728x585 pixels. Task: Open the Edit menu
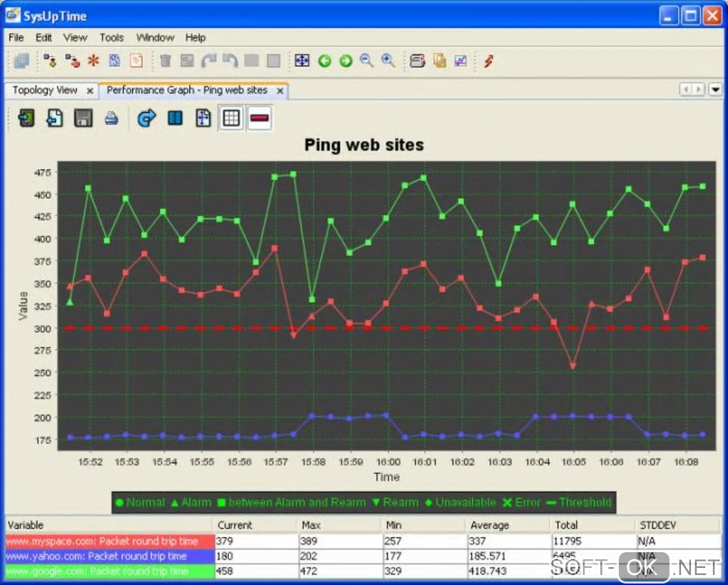(x=44, y=38)
